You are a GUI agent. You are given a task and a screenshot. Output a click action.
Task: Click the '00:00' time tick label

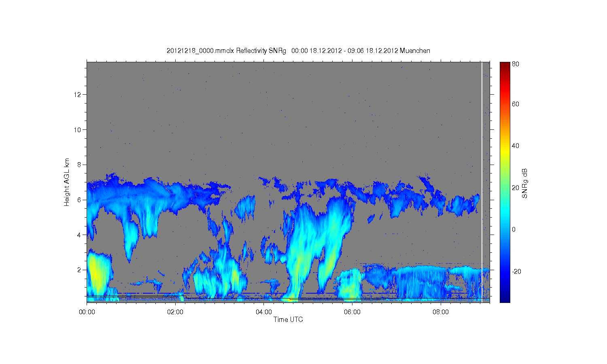tap(87, 312)
